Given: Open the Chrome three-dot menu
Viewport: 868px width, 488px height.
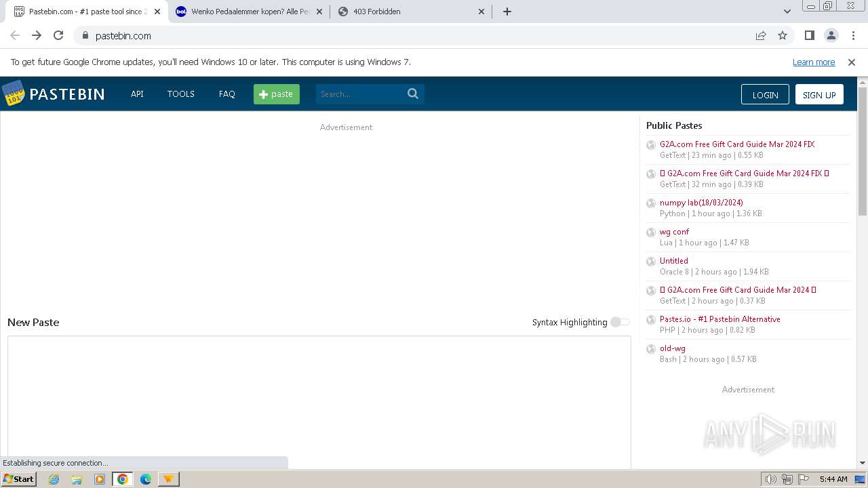Looking at the screenshot, I should point(853,36).
